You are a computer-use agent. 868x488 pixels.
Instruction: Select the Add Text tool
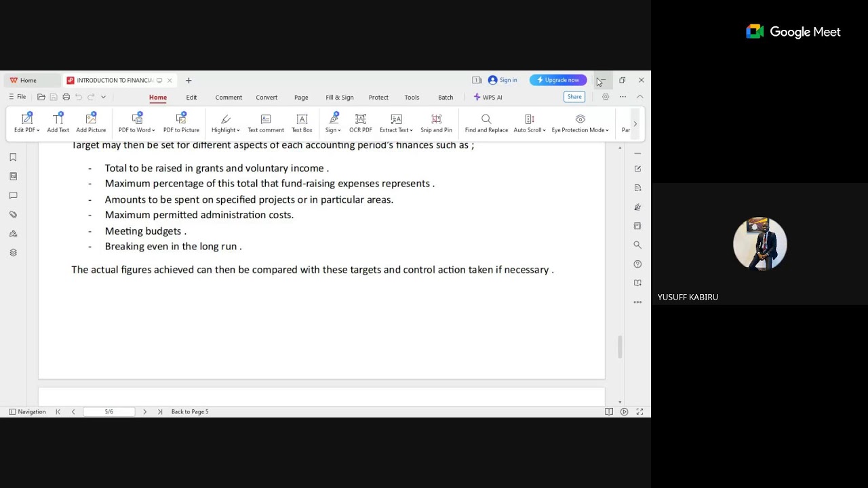[58, 123]
